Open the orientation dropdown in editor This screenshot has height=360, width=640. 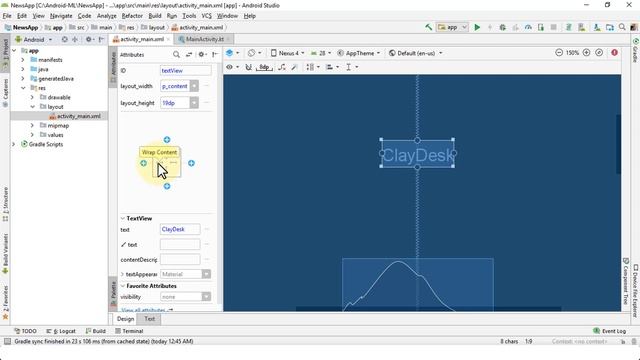[x=254, y=53]
